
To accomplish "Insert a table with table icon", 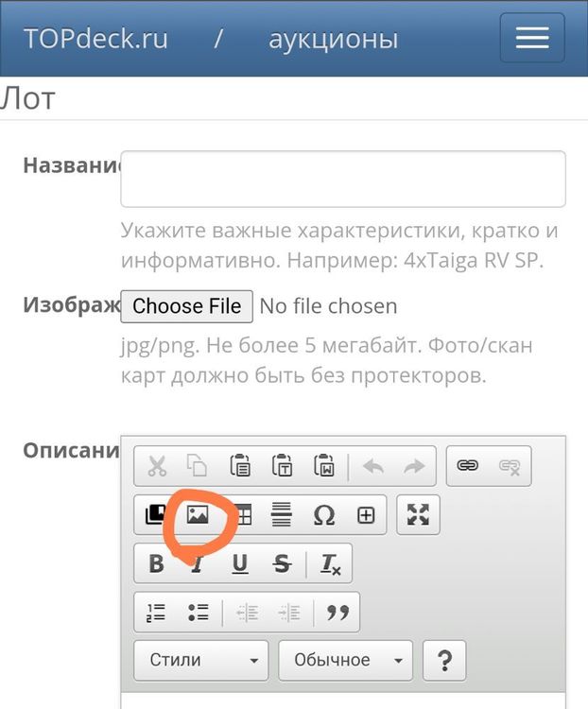I will 242,515.
